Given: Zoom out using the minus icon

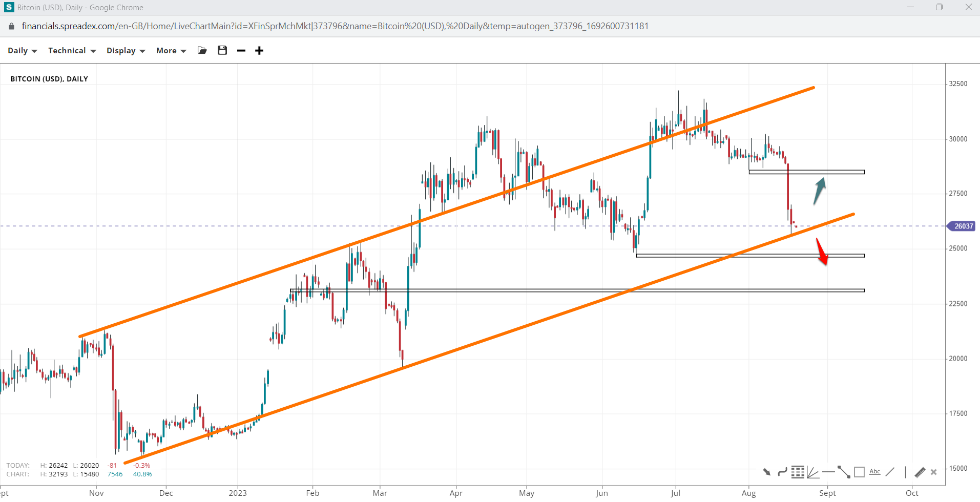Looking at the screenshot, I should point(241,50).
